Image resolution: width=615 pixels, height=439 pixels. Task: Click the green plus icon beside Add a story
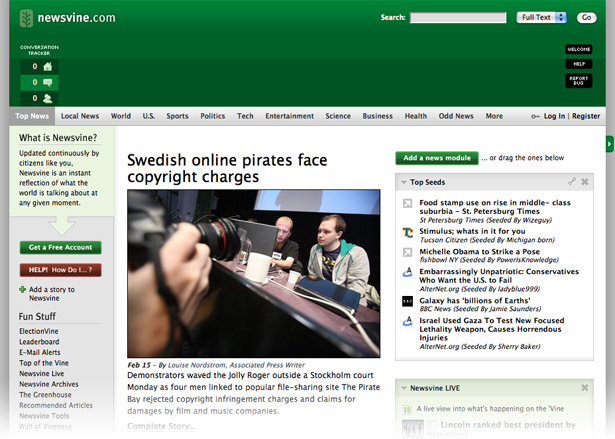pos(22,290)
